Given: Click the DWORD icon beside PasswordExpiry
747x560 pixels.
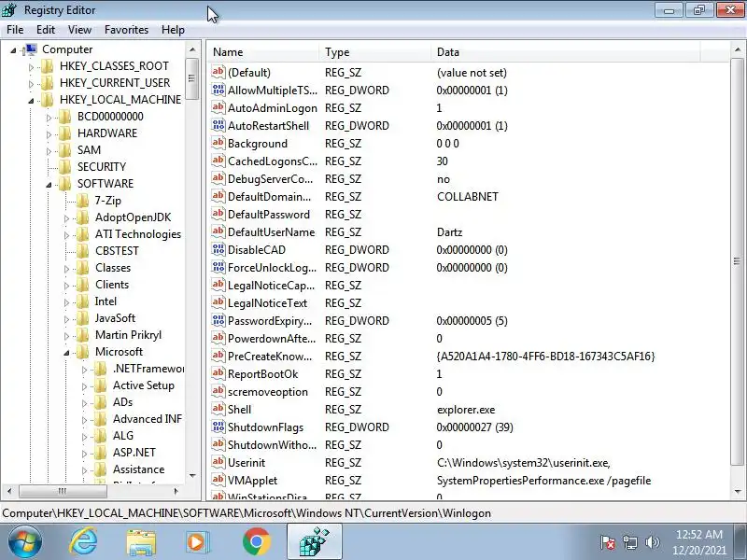Looking at the screenshot, I should (x=218, y=320).
